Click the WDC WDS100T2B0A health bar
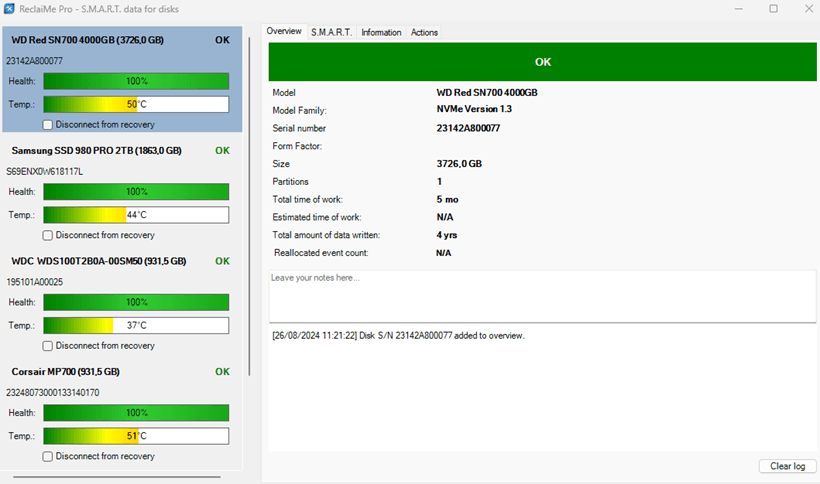This screenshot has height=484, width=820. click(x=136, y=302)
